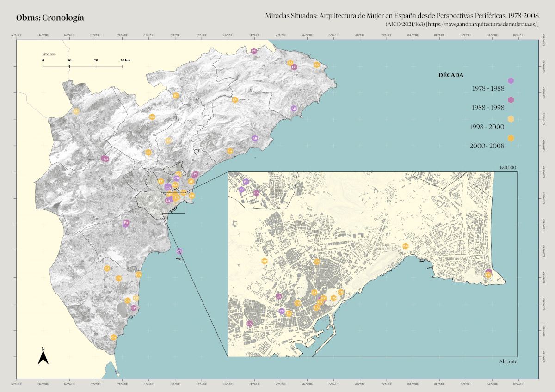Click the 1988 - 1998 legend hexagon
This screenshot has height=392, width=555.
point(511,100)
